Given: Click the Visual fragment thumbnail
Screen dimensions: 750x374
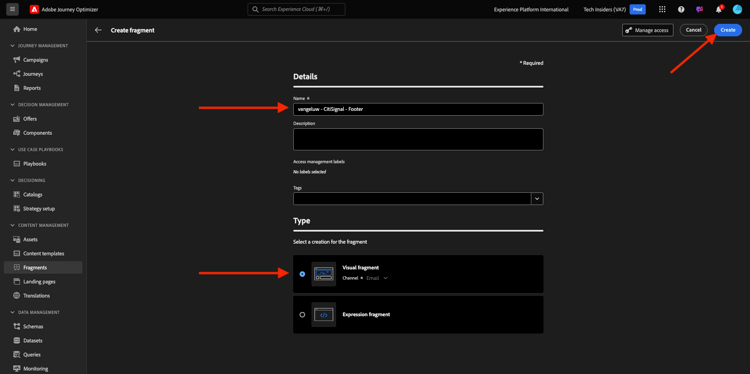Looking at the screenshot, I should (323, 274).
